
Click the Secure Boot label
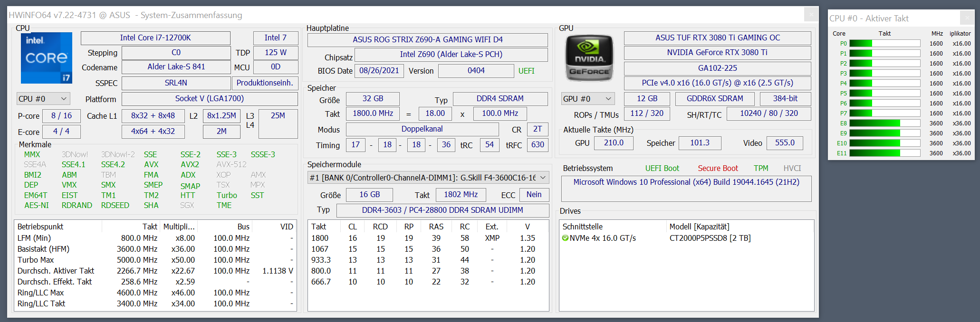(x=718, y=168)
